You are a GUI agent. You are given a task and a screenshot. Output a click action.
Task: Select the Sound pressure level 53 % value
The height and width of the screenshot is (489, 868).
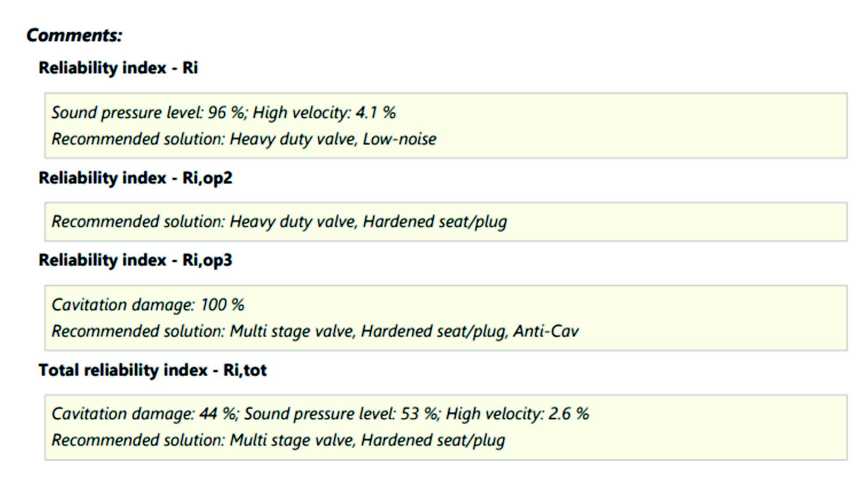(341, 414)
